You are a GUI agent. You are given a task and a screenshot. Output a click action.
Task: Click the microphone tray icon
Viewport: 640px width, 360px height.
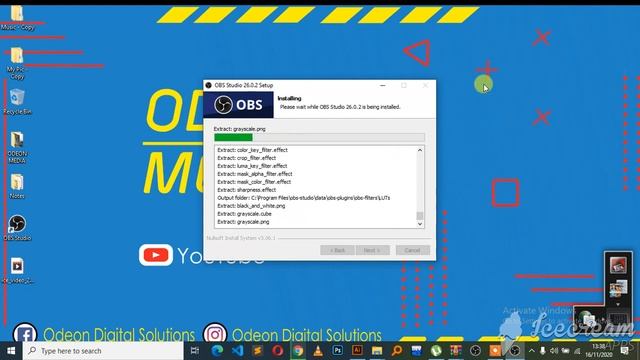542,351
